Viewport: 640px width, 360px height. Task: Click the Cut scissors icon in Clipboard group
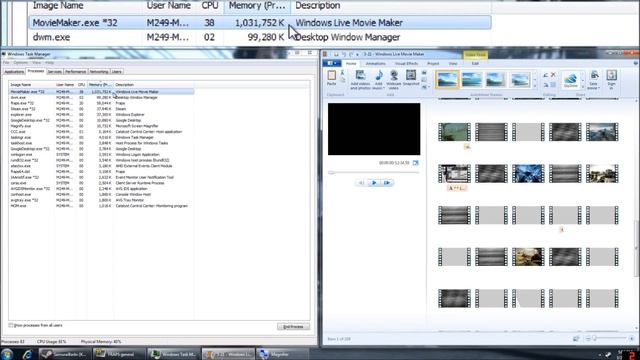pos(342,73)
